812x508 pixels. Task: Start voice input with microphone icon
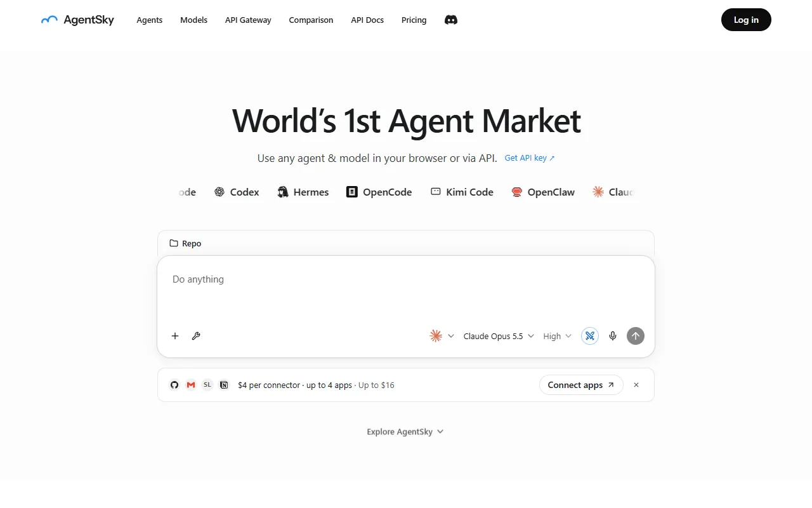613,336
